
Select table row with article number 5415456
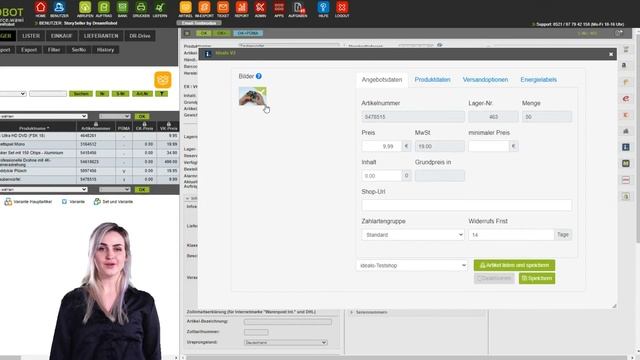pos(89,153)
